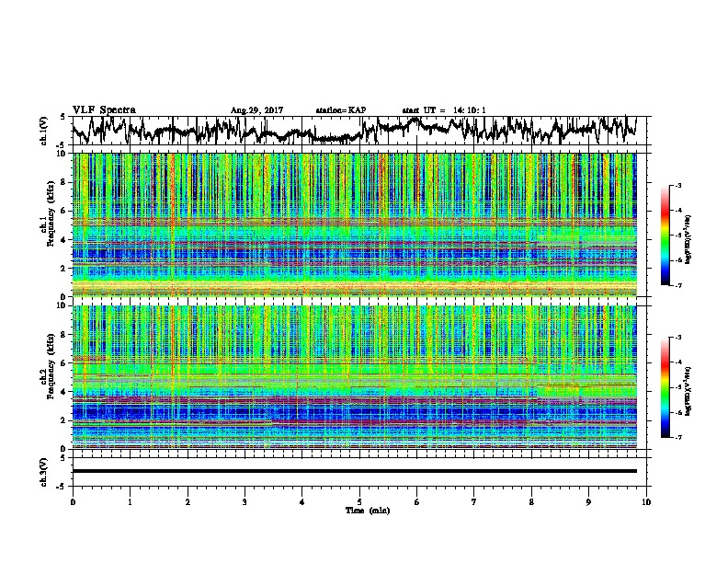
Task: Click the "-3" label on ch.1 color bar
Action: click(x=678, y=186)
